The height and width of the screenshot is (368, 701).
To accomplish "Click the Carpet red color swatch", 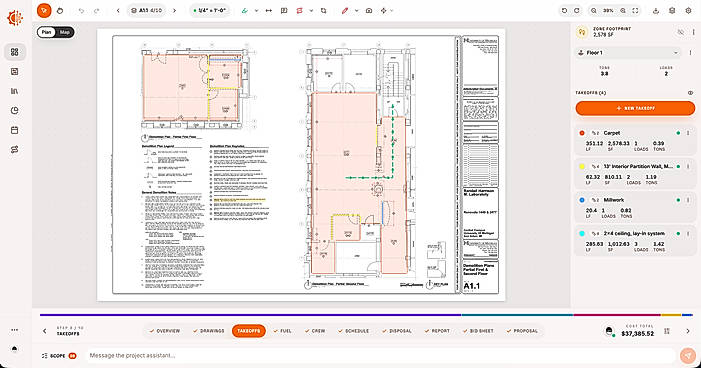I will click(x=582, y=133).
